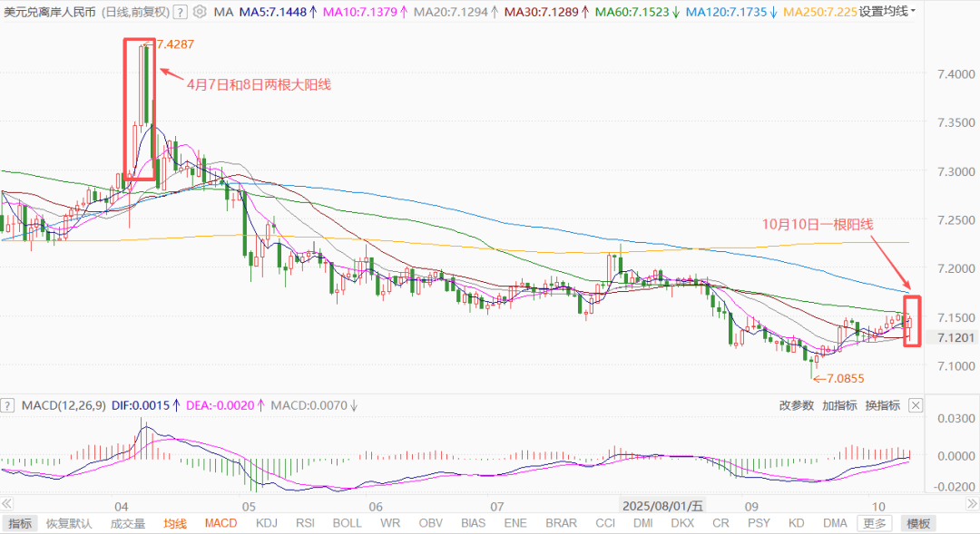980x534 pixels.
Task: Switch to the KDJ indicator
Action: click(267, 523)
